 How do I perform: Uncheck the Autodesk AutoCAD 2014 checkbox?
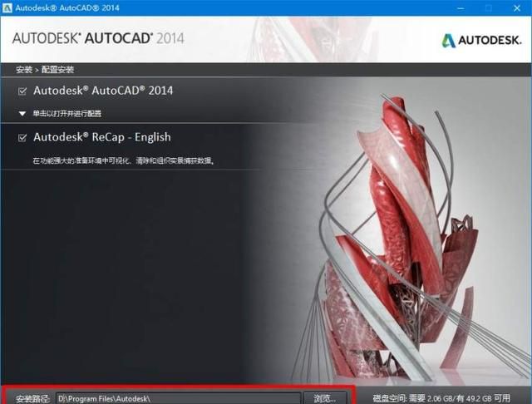(x=22, y=91)
